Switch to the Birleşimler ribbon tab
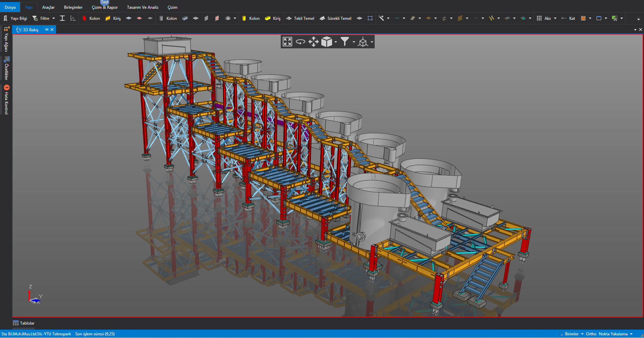This screenshot has width=644, height=338. pyautogui.click(x=73, y=7)
